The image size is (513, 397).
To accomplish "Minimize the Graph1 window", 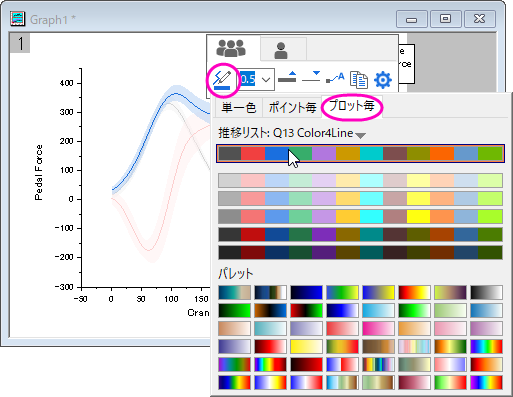I will click(x=411, y=19).
